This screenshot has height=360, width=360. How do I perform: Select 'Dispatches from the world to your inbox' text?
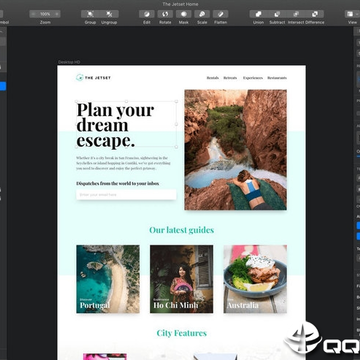[118, 183]
